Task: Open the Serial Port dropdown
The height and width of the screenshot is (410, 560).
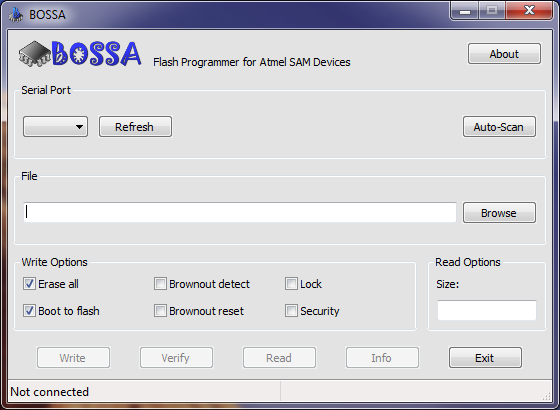Action: coord(55,126)
